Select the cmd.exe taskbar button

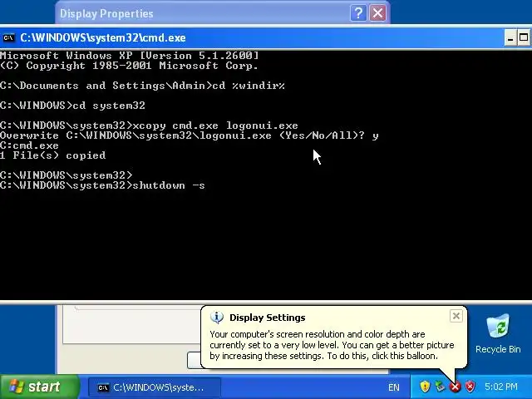(x=155, y=387)
